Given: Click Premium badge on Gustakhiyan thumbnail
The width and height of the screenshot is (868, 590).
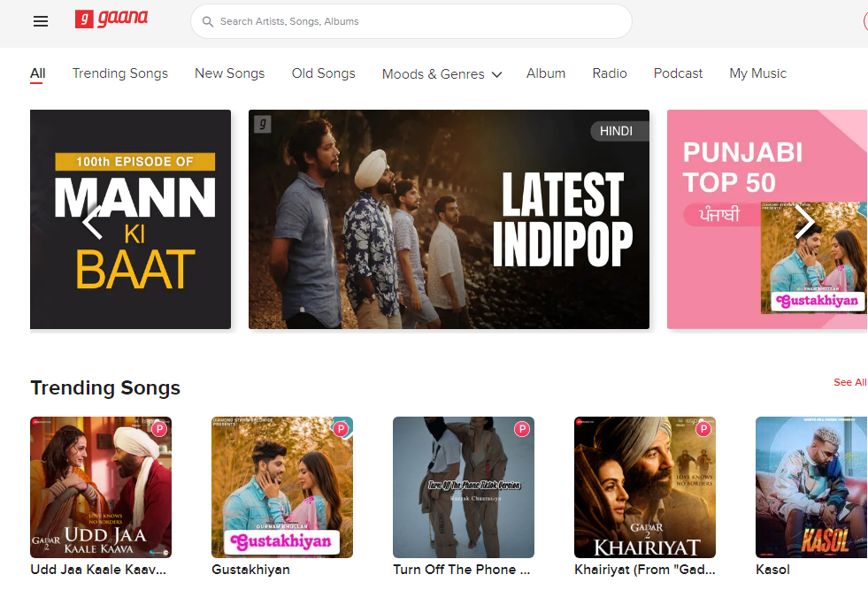Looking at the screenshot, I should (340, 429).
